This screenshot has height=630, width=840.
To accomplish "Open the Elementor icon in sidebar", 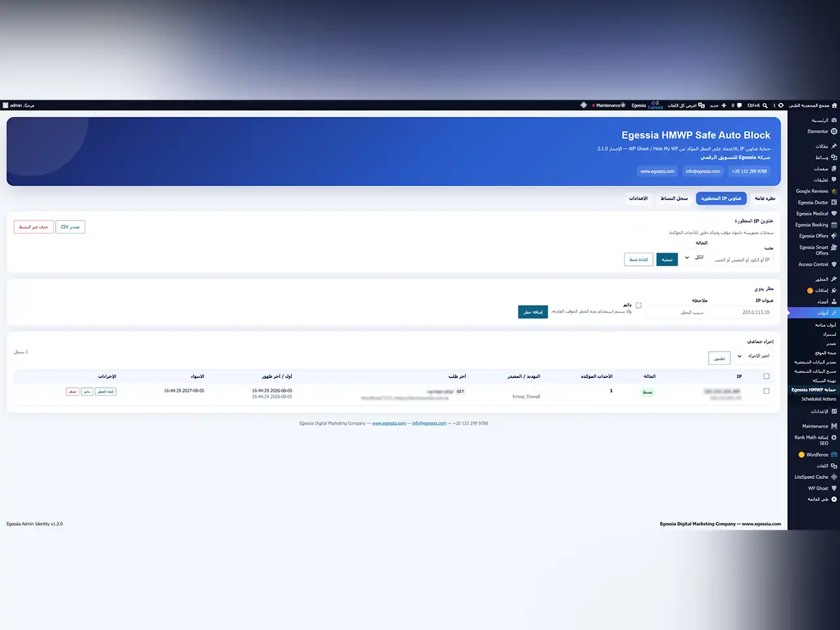I will click(834, 131).
